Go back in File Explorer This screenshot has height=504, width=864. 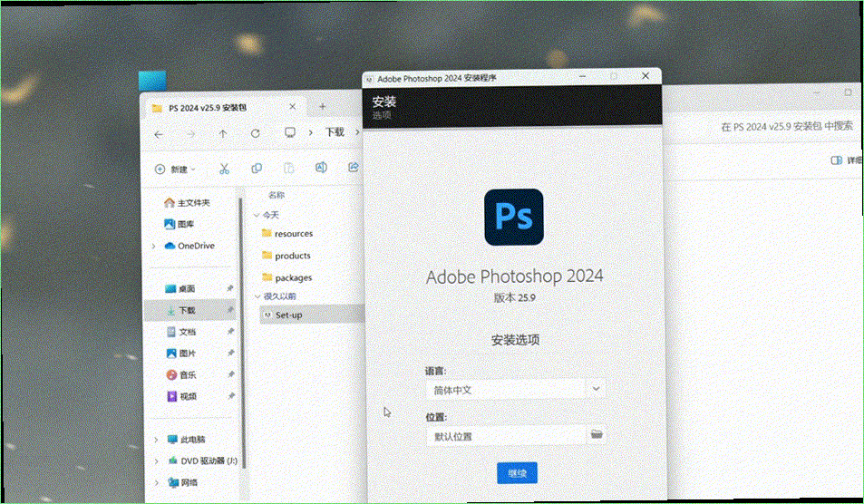click(159, 134)
